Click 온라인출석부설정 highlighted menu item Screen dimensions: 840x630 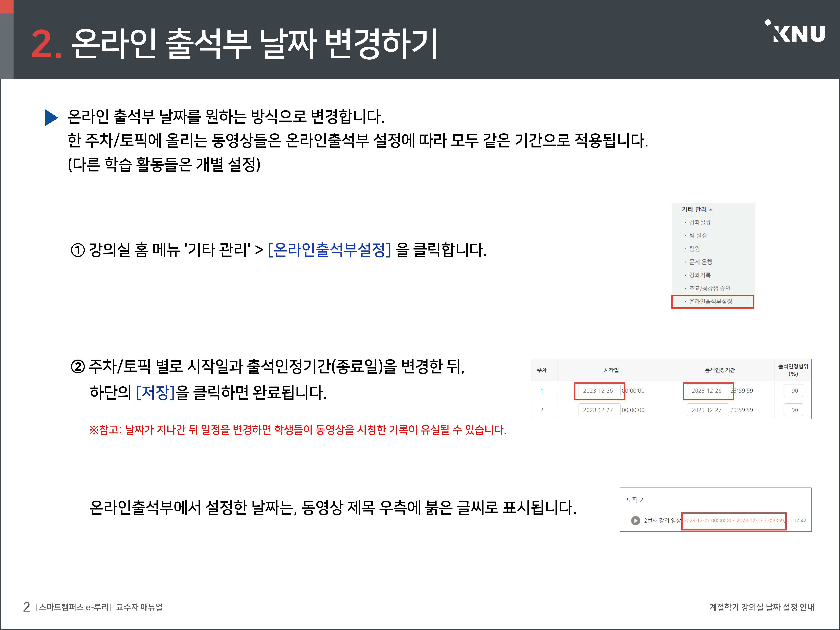(x=710, y=302)
